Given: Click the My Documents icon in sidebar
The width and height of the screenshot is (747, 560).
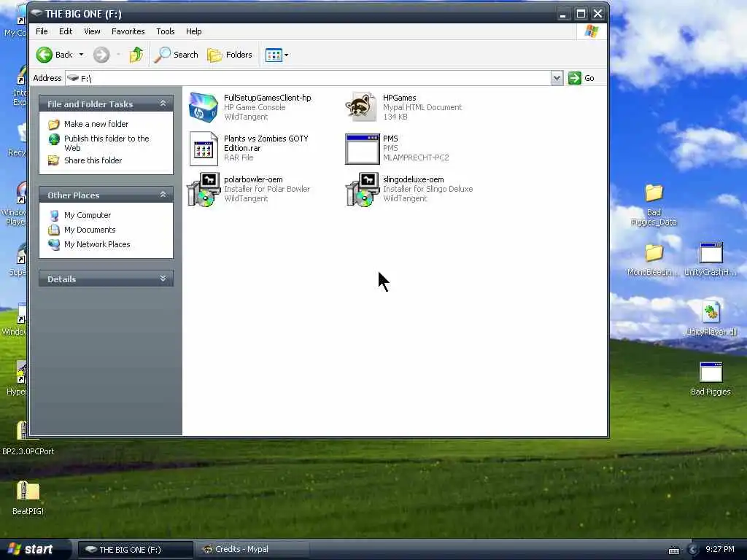Looking at the screenshot, I should click(54, 230).
